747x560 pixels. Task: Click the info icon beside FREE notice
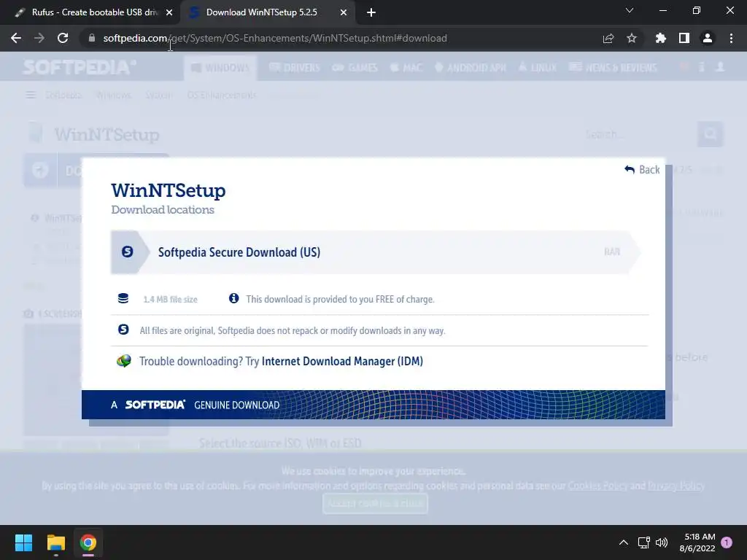click(233, 298)
